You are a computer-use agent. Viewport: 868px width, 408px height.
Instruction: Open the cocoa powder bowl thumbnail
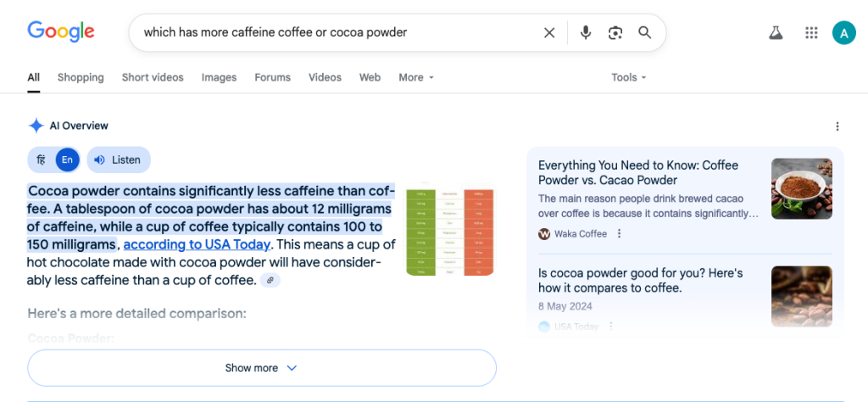pyautogui.click(x=802, y=189)
